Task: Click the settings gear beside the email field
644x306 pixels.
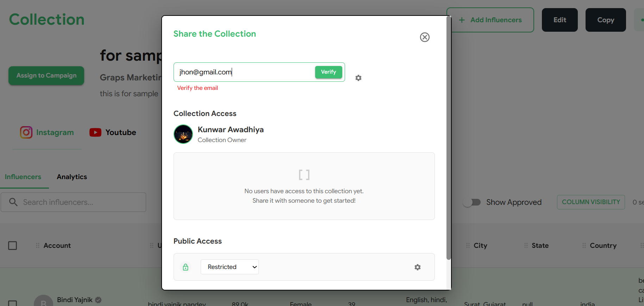Action: point(358,78)
